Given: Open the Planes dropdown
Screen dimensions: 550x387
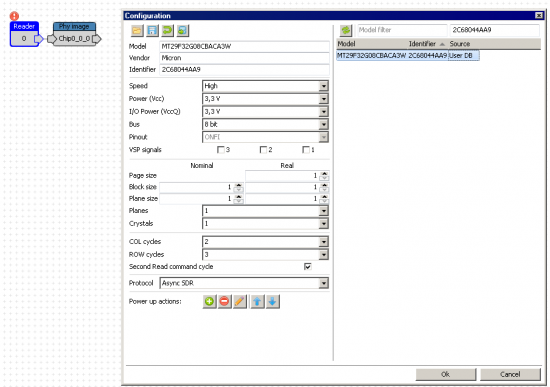Looking at the screenshot, I should (x=324, y=211).
